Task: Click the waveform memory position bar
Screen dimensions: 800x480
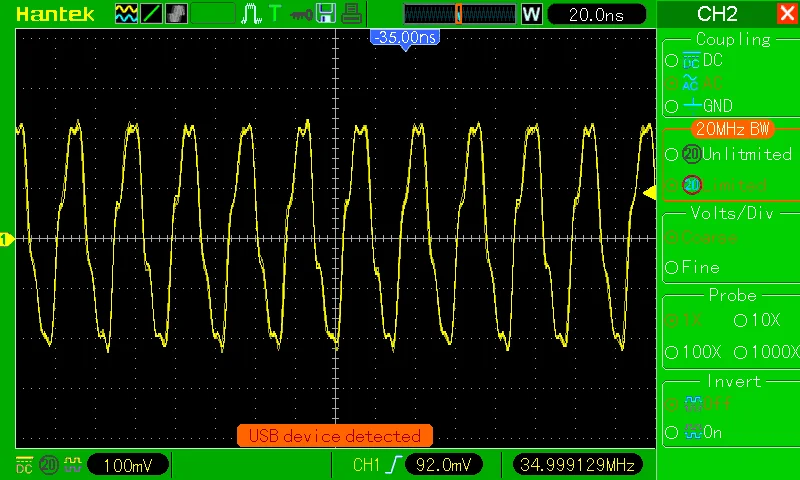Action: point(460,14)
